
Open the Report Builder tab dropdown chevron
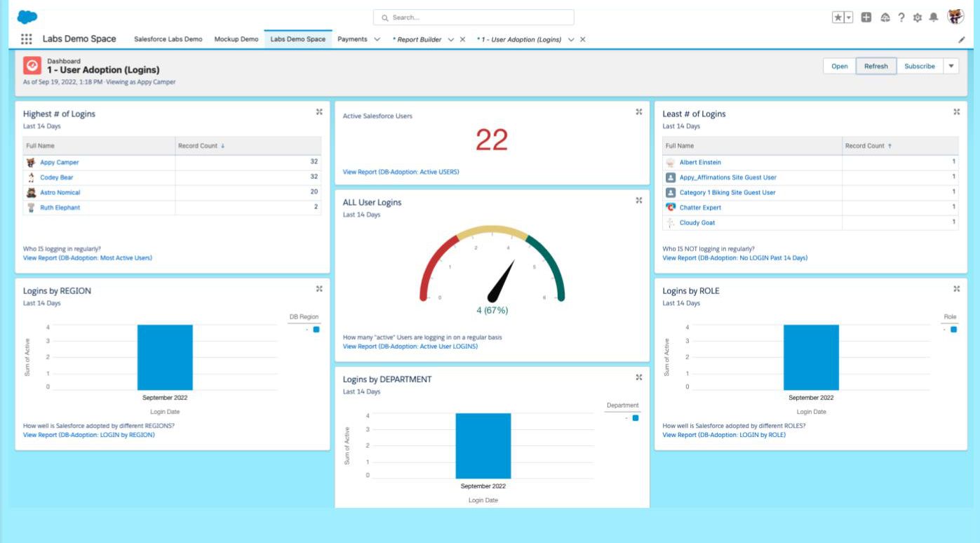(451, 39)
